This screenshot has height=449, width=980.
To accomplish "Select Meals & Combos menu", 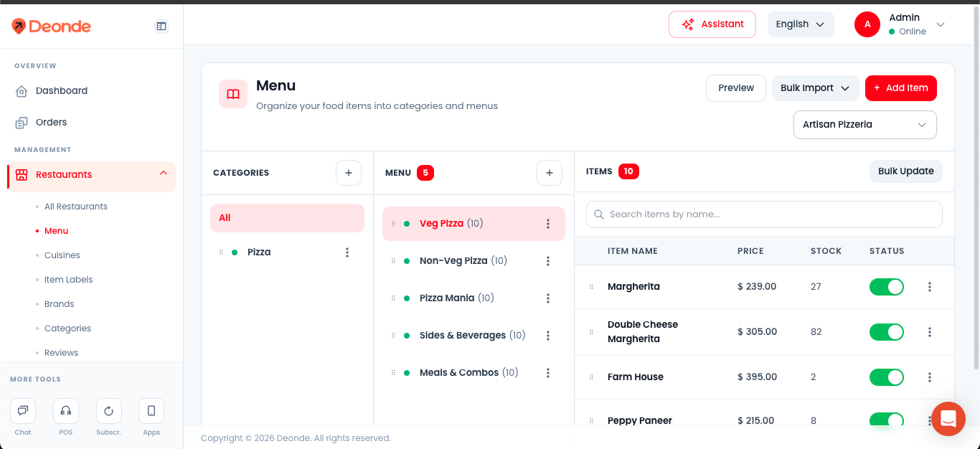I will [x=473, y=373].
